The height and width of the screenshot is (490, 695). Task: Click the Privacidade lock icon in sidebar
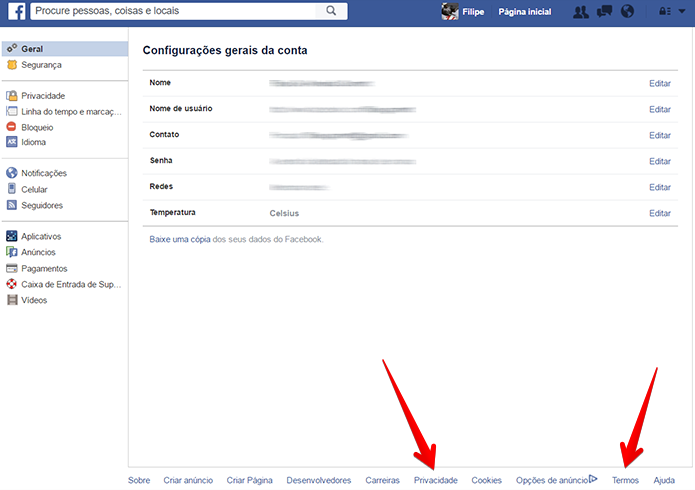click(x=12, y=95)
